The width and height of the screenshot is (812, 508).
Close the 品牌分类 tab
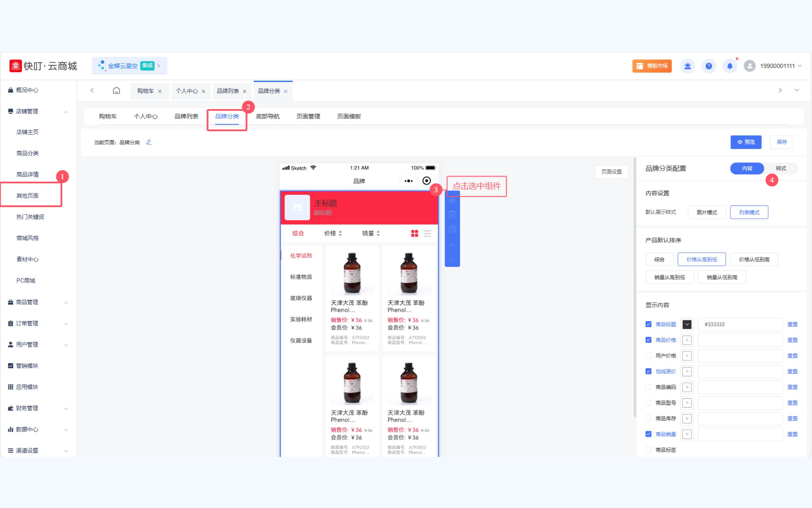[x=285, y=91]
